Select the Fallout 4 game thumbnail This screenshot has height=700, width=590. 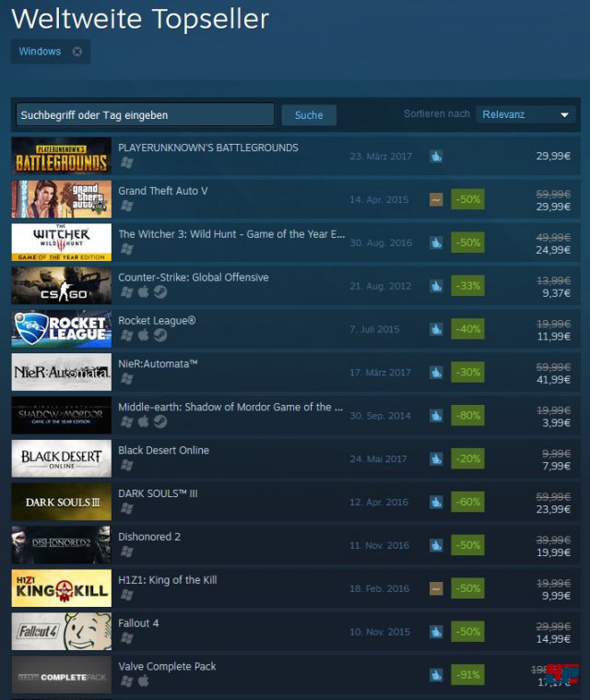point(62,631)
